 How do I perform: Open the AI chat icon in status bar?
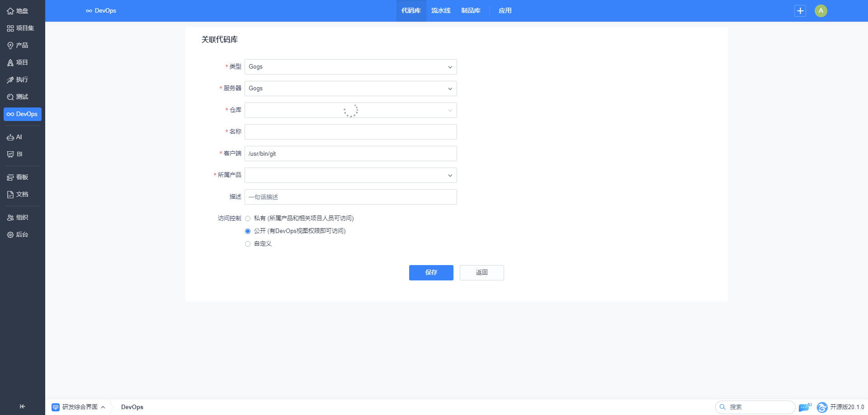coord(805,407)
